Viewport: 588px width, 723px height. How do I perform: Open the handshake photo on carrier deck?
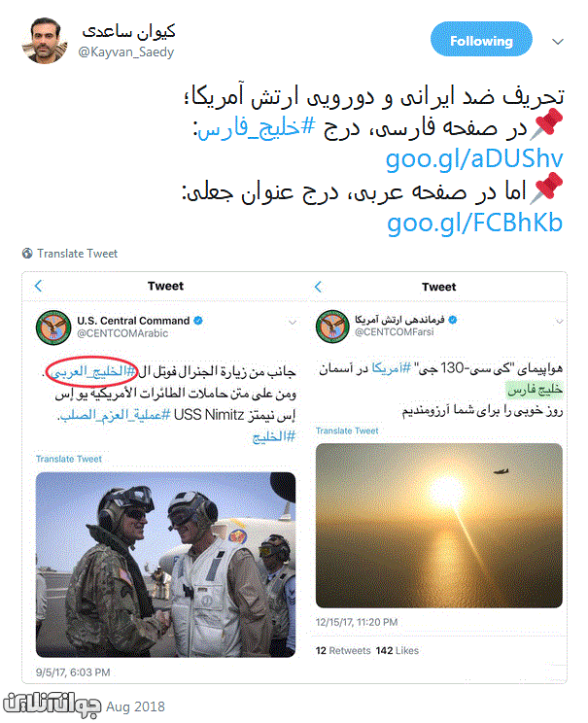click(x=165, y=565)
